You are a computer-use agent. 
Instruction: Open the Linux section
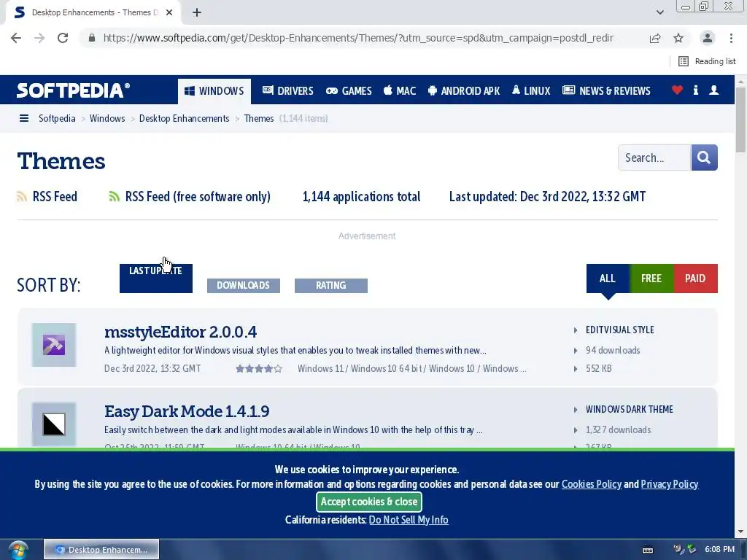531,91
